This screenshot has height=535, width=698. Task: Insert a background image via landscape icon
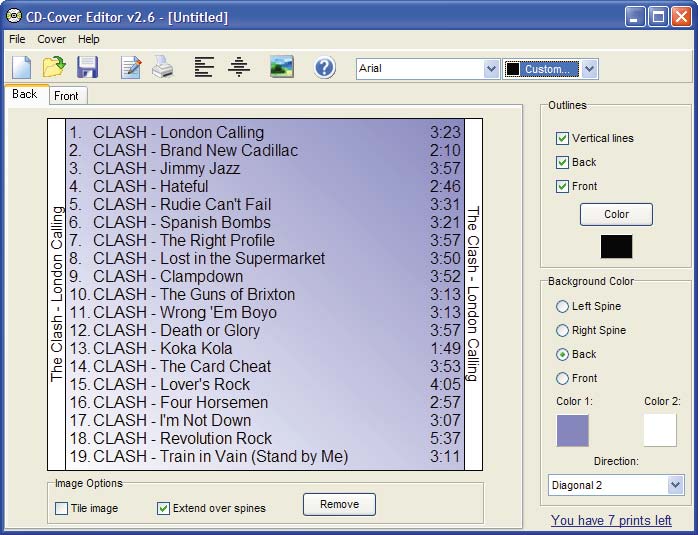(281, 67)
